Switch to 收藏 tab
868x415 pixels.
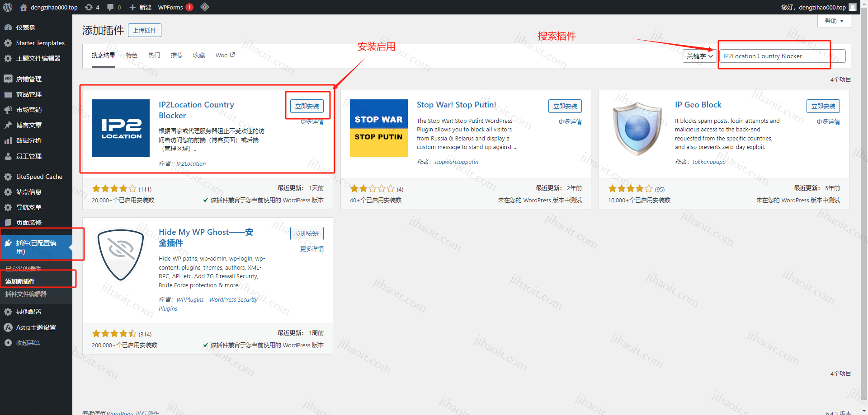pos(199,55)
